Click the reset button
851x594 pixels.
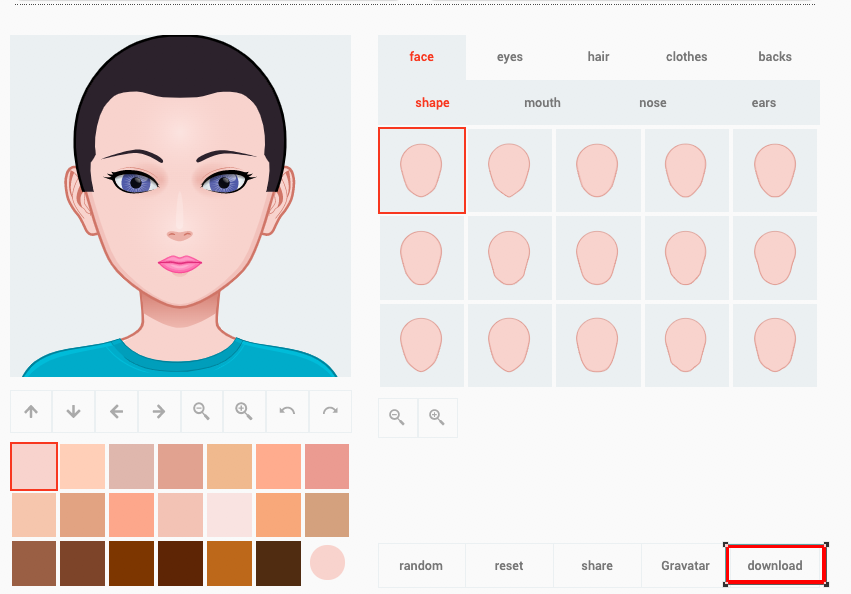tap(509, 566)
